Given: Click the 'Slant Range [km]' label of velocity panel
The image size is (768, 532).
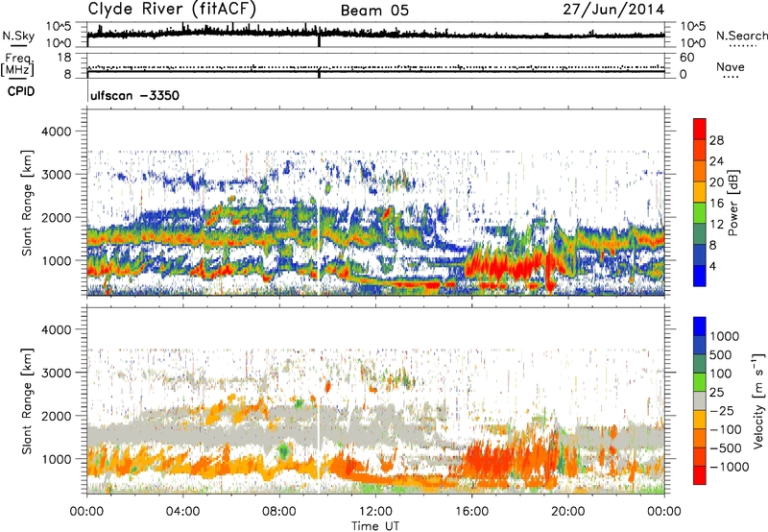Looking at the screenshot, I should [x=27, y=400].
